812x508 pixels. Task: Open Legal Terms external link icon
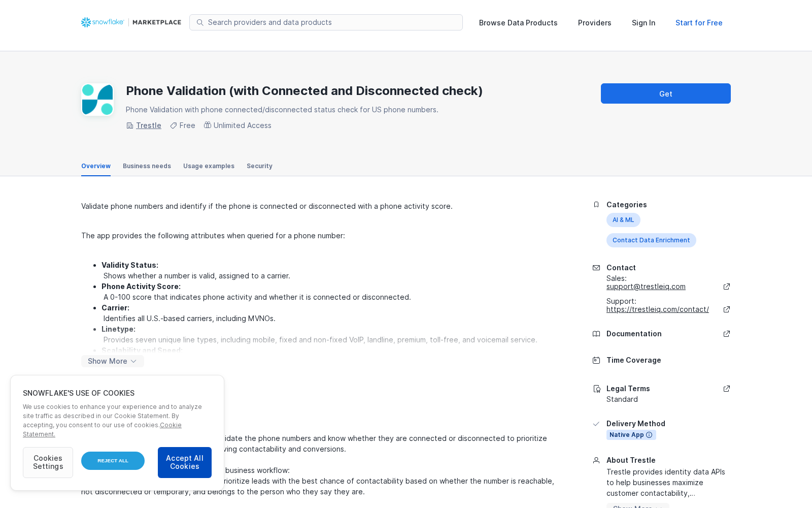click(727, 389)
